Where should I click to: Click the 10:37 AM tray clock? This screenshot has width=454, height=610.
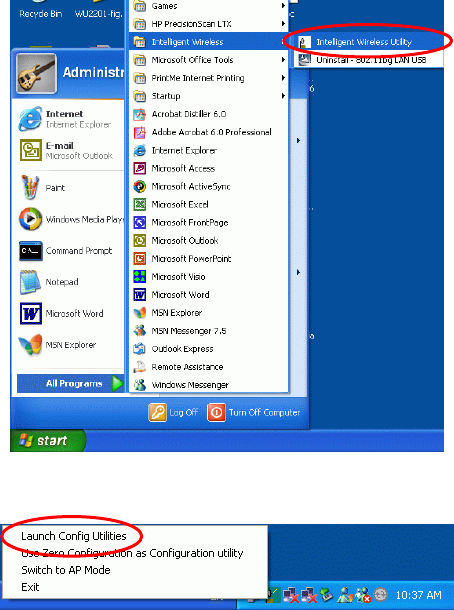(418, 595)
